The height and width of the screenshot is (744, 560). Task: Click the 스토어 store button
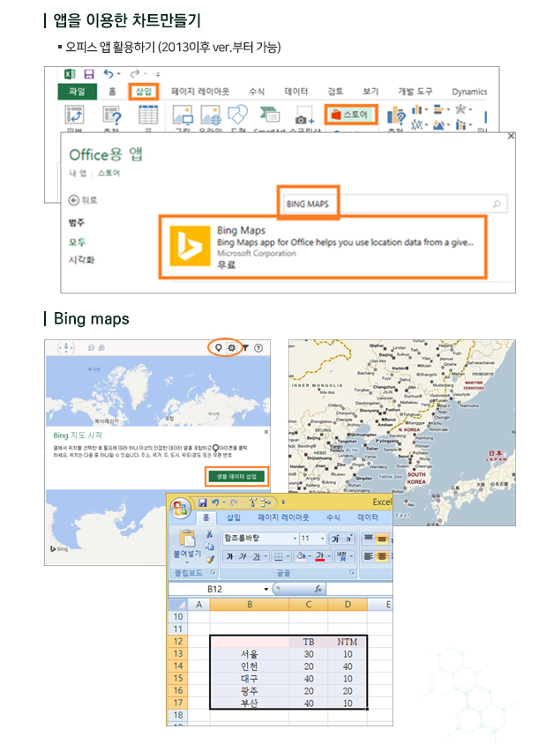[x=351, y=115]
